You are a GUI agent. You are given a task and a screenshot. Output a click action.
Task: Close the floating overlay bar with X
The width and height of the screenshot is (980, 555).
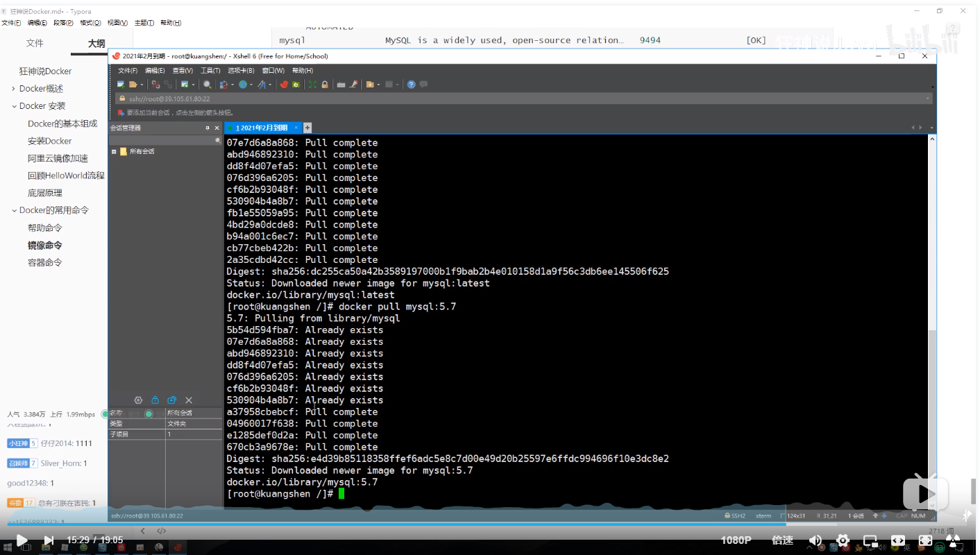[x=189, y=400]
